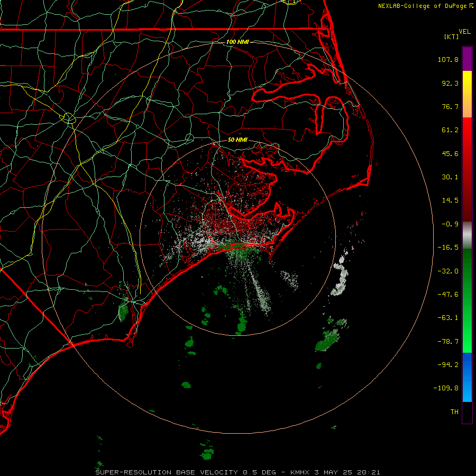The image size is (476, 476).
Task: Select the purple segment of the velocity color bar
Action: 467,59
